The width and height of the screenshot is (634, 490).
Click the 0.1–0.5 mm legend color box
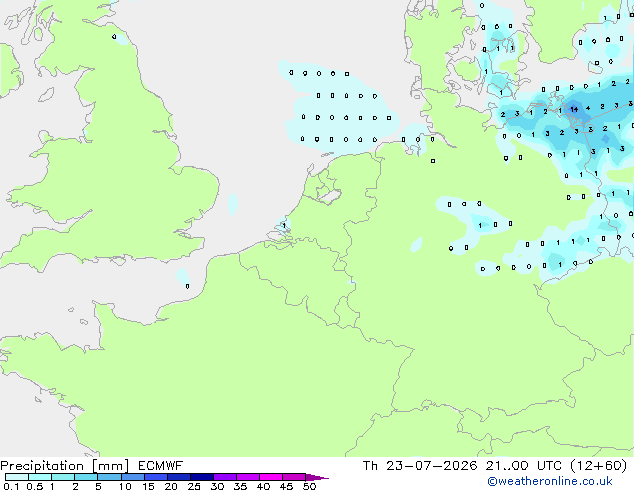click(17, 477)
